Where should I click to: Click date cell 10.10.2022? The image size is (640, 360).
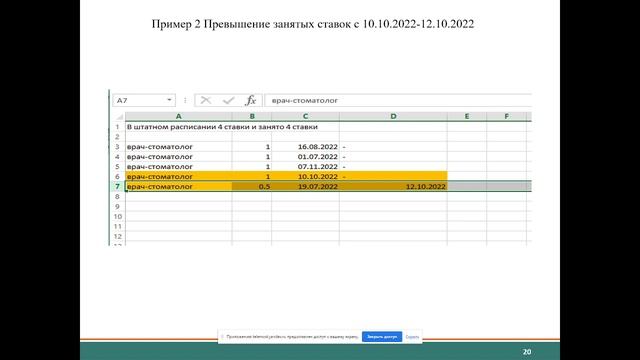(x=305, y=176)
